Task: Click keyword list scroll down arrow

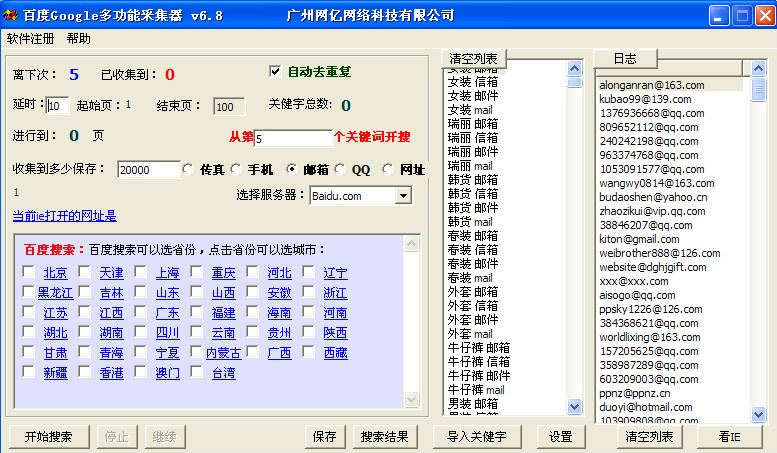Action: click(574, 406)
